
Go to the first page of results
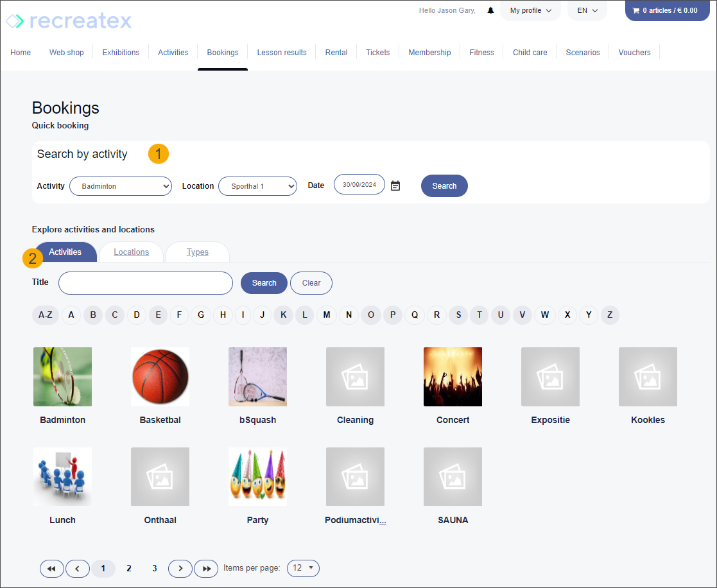point(52,568)
